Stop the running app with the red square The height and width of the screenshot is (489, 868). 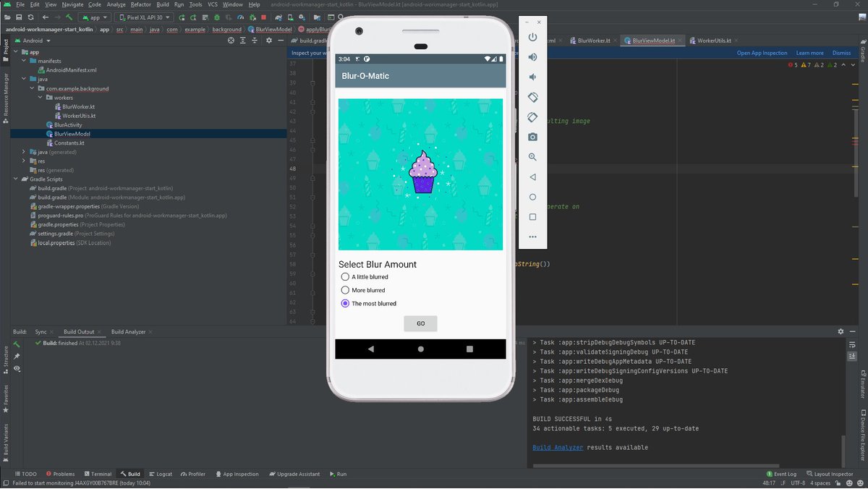tap(263, 17)
